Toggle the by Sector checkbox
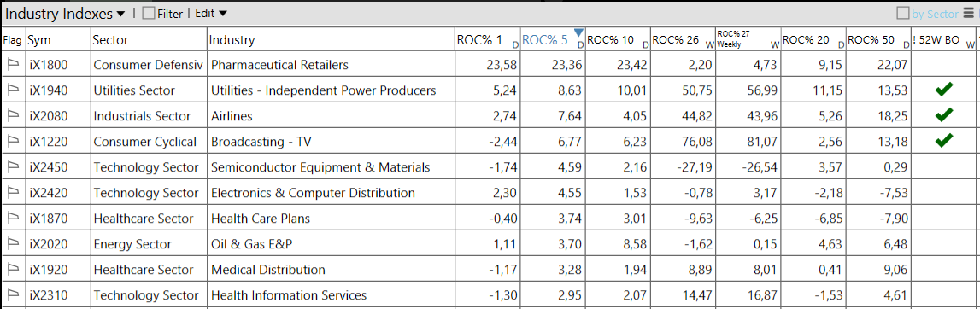 point(902,13)
